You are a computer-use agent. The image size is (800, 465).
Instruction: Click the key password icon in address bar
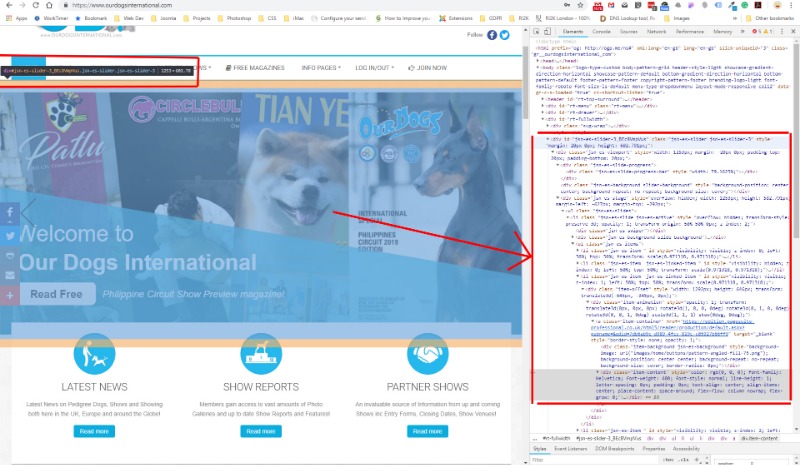[x=567, y=5]
